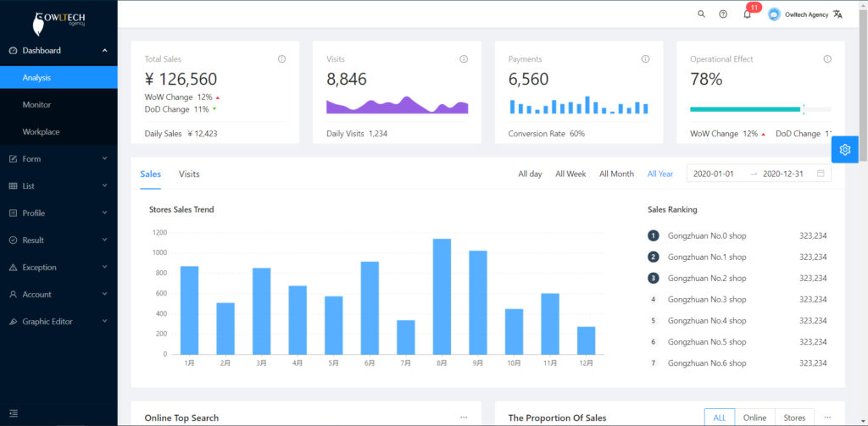Viewport: 868px width, 426px height.
Task: Click the calendar icon in date range picker
Action: (821, 173)
